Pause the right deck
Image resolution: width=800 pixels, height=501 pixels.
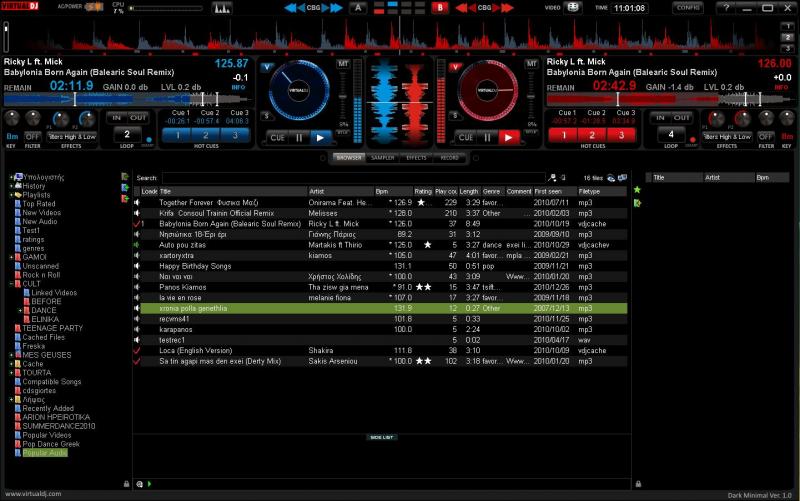[x=487, y=137]
